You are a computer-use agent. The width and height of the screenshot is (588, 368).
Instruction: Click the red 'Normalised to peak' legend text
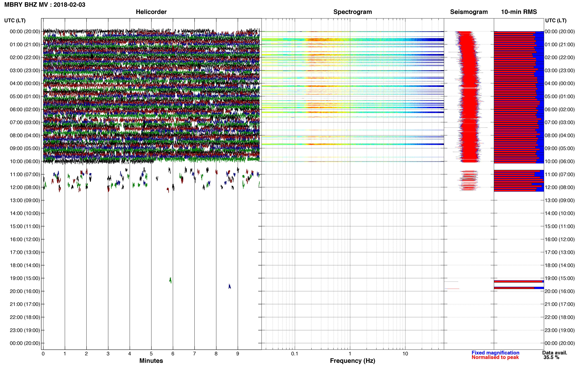(x=495, y=357)
